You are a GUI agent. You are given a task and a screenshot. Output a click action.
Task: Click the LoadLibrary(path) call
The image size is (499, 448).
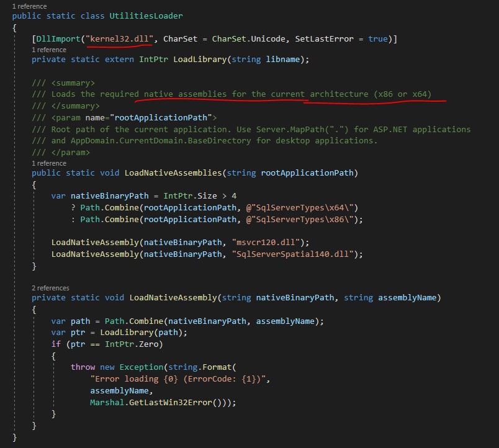[x=142, y=333]
